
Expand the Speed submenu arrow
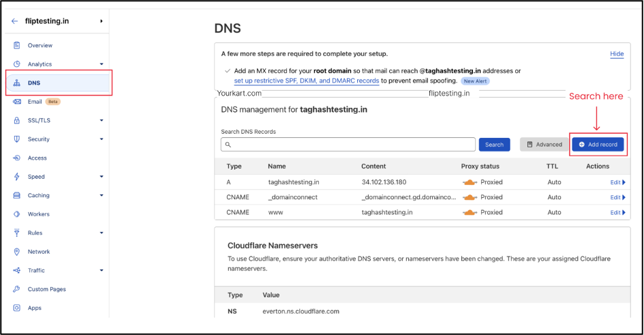click(x=102, y=177)
